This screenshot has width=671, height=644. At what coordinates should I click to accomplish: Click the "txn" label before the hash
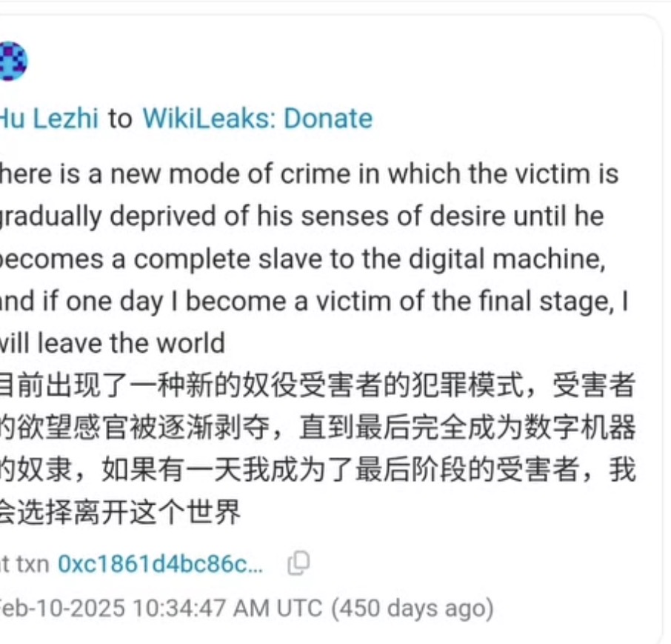33,564
